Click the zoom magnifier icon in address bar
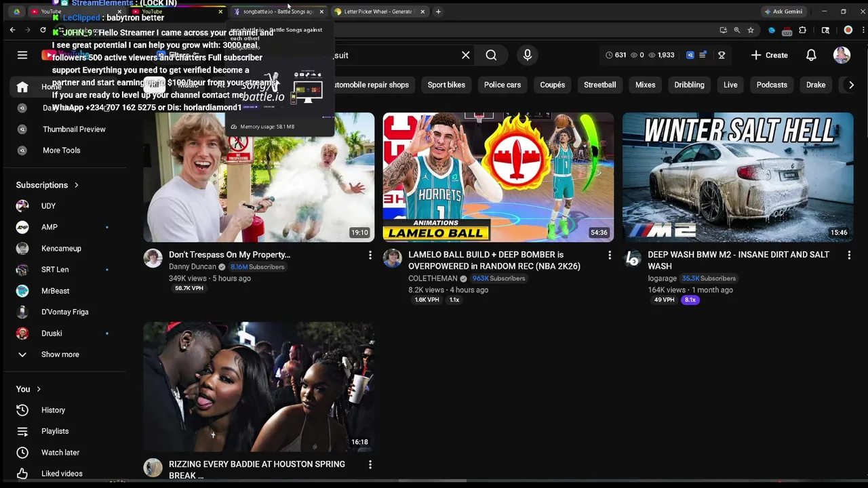The image size is (868, 488). pyautogui.click(x=736, y=30)
